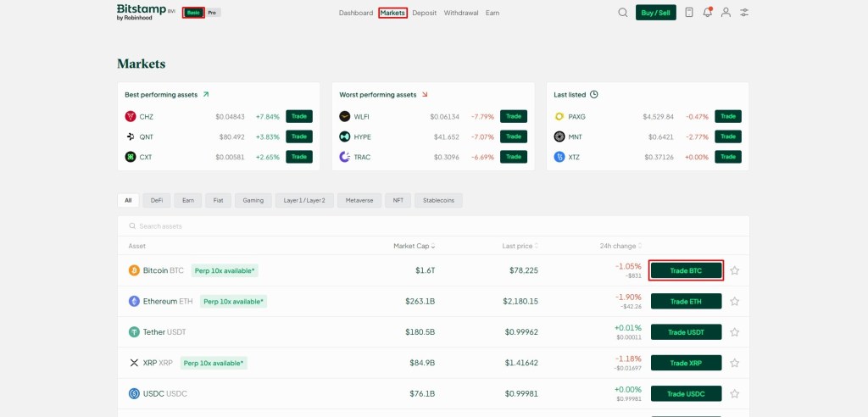Screen dimensions: 868x417
Task: Click the TRAC coin icon
Action: 345,157
